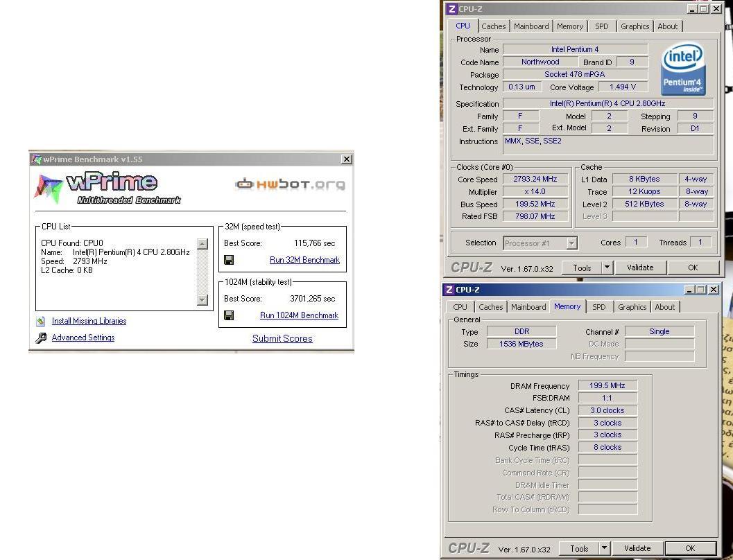Click the Install Missing Libraries icon

(x=41, y=321)
